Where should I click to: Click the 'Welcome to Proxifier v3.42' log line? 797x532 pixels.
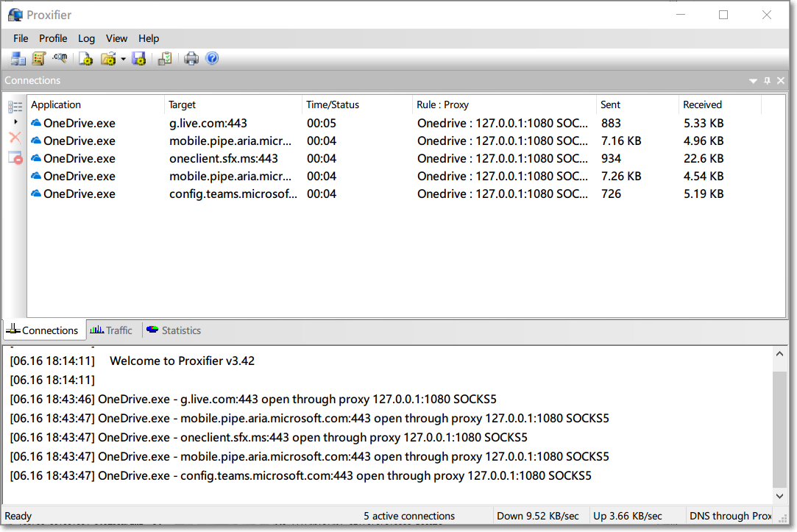click(x=182, y=361)
